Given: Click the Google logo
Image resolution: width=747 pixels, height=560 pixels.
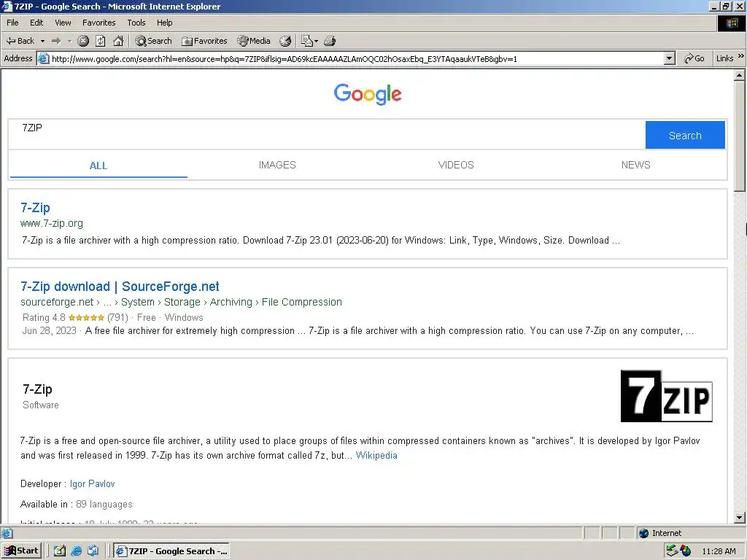Looking at the screenshot, I should (x=368, y=94).
